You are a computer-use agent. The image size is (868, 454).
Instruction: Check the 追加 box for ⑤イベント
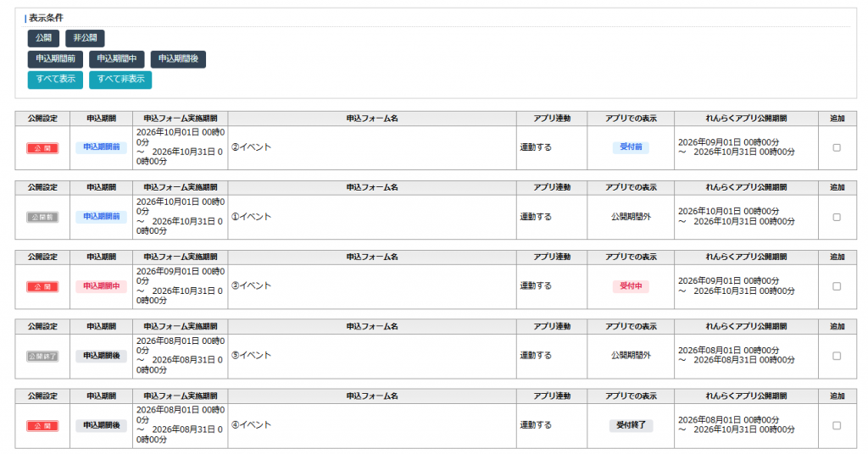pos(837,356)
